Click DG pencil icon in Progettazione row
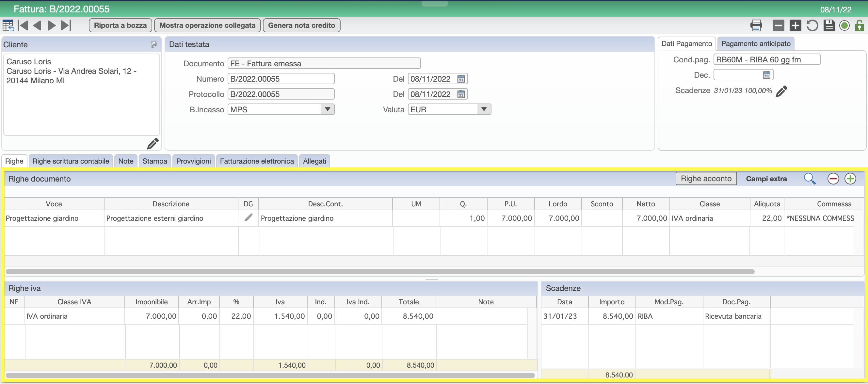This screenshot has width=868, height=384. [x=248, y=217]
